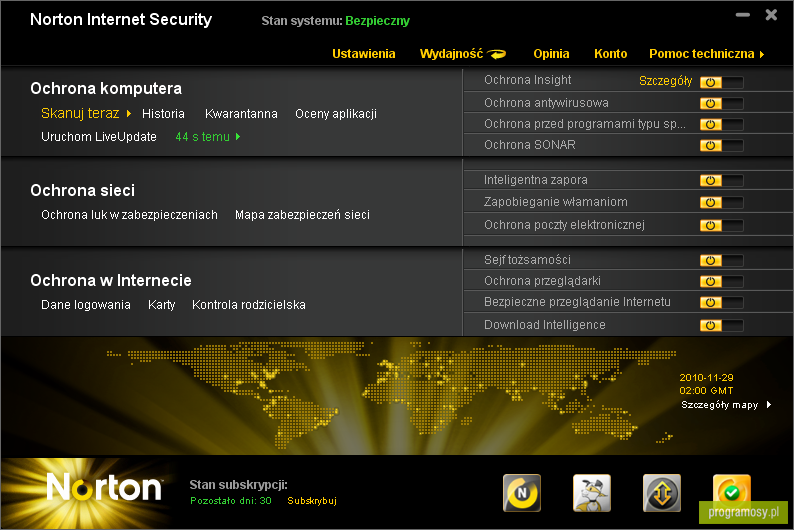
Task: Click Pozostało dni: 30 text
Action: tap(231, 501)
